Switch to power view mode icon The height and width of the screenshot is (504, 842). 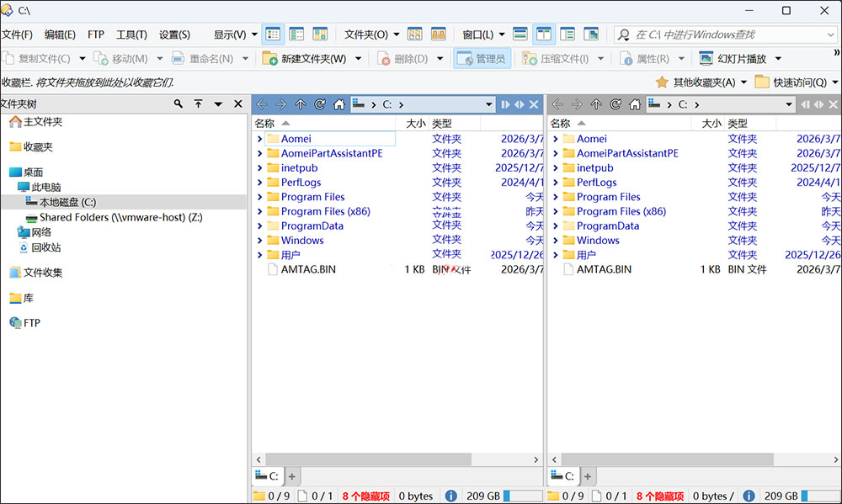(x=296, y=34)
